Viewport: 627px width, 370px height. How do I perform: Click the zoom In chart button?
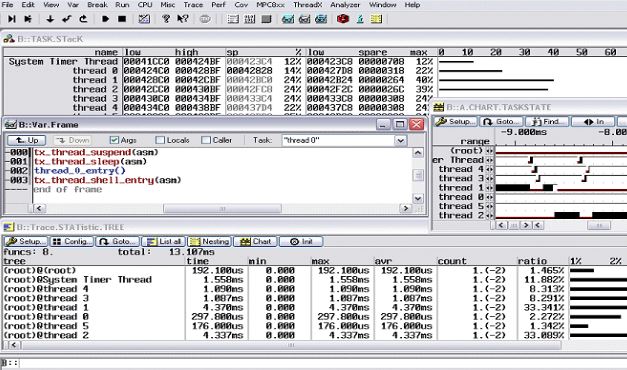[x=593, y=122]
